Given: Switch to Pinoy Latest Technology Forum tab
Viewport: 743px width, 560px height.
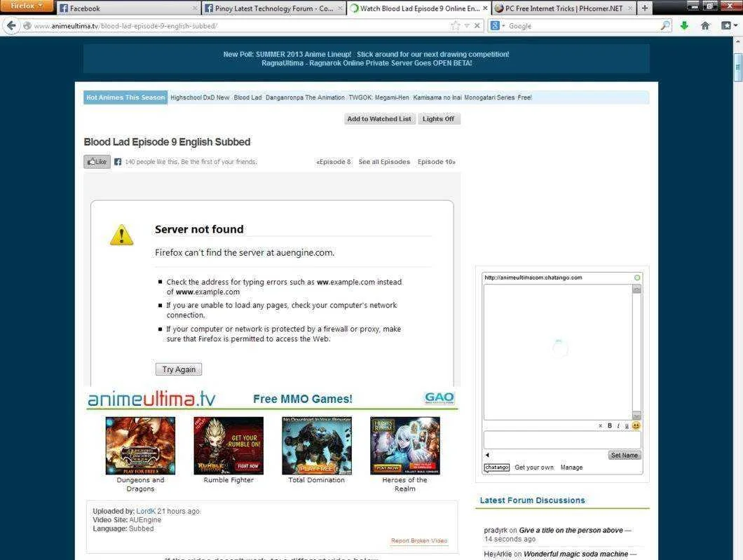Looking at the screenshot, I should [273, 8].
